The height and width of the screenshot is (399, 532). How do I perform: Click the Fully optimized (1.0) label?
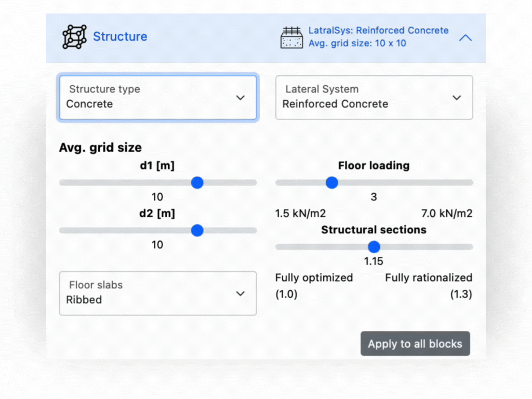314,285
